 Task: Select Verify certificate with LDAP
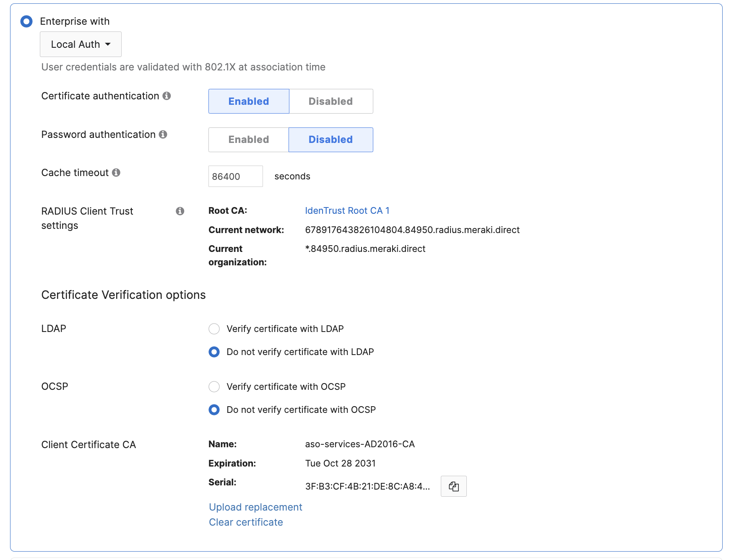pos(214,329)
